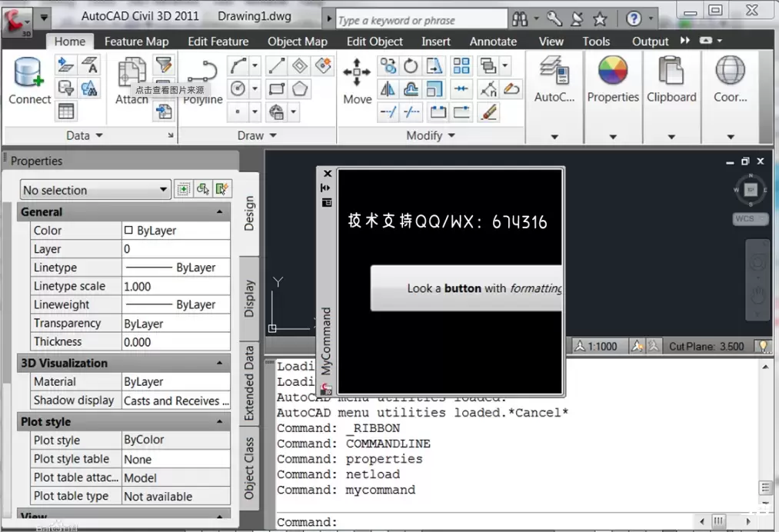Click the Help question mark icon
Screen dimensions: 779x532
tap(634, 19)
